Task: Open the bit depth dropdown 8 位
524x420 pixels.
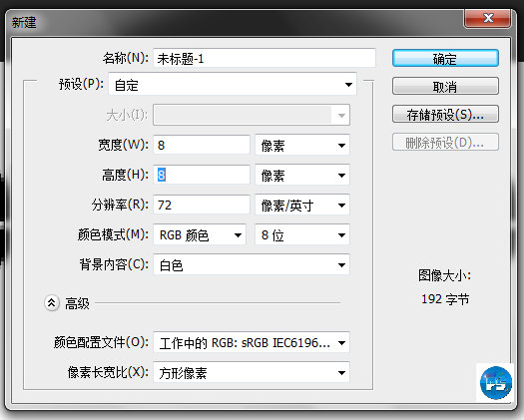Action: coord(302,234)
